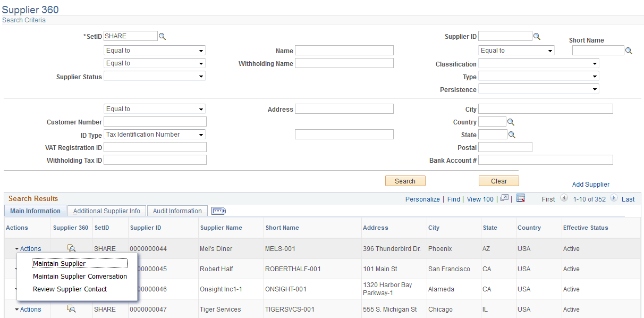Switch to the Additional Supplier Info tab
The image size is (644, 318).
[x=106, y=211]
